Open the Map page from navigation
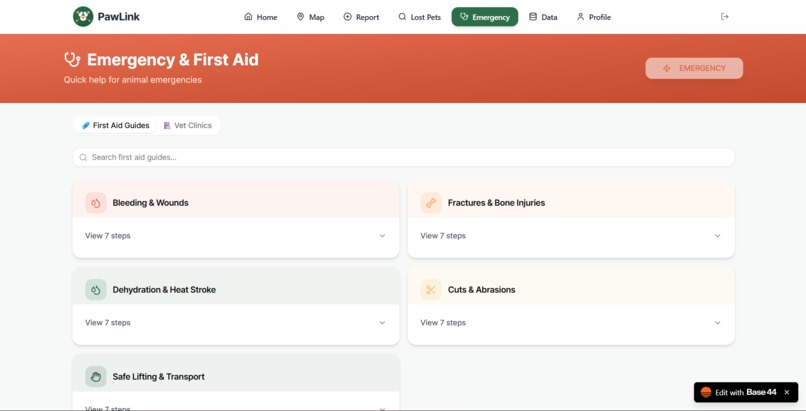 tap(310, 17)
